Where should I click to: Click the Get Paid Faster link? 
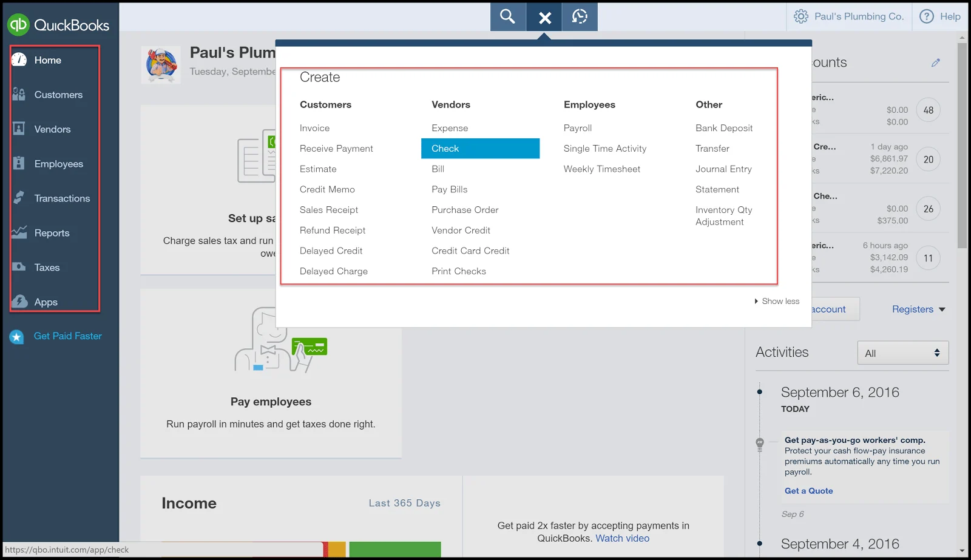(x=68, y=336)
